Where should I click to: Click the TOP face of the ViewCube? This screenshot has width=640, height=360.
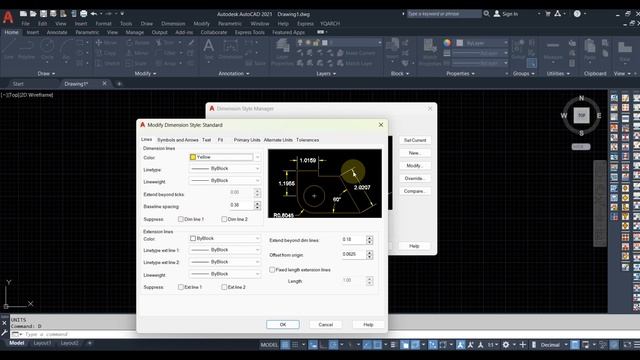point(582,116)
